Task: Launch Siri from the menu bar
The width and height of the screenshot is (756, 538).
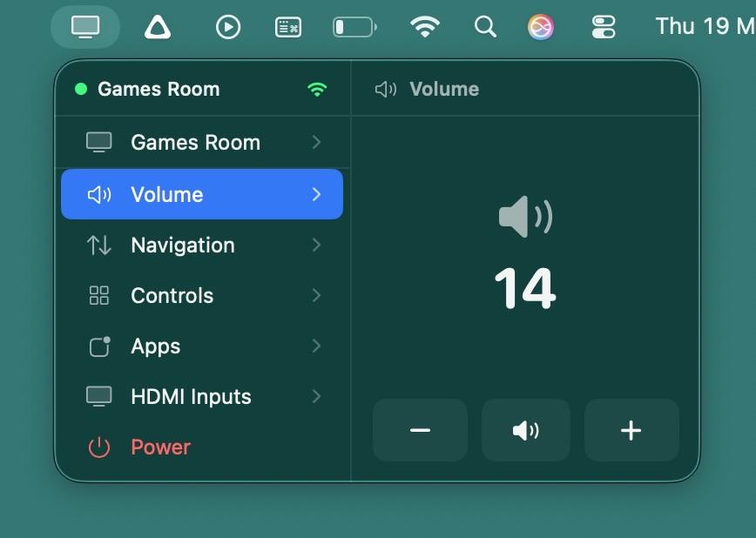Action: (x=541, y=27)
